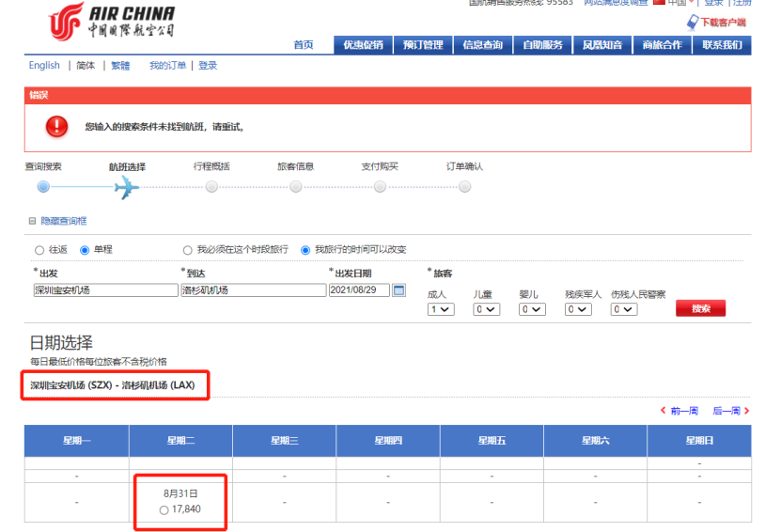
Task: Open the 自助服务 navigation tab
Action: coord(542,45)
